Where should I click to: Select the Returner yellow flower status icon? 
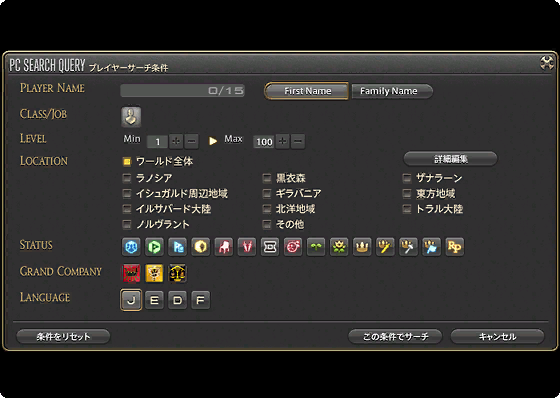click(339, 246)
